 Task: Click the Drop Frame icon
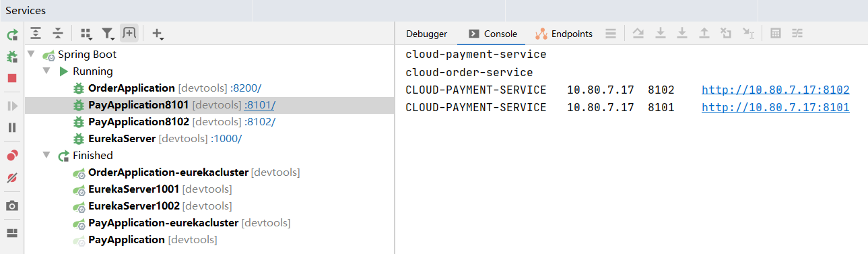[x=725, y=33]
